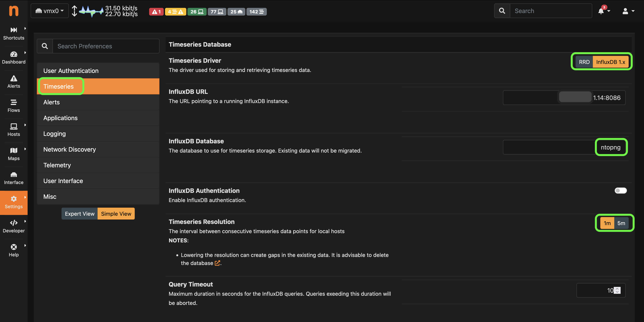Viewport: 644px width, 322px height.
Task: Click the InfluxDB URL input field
Action: pos(564,98)
